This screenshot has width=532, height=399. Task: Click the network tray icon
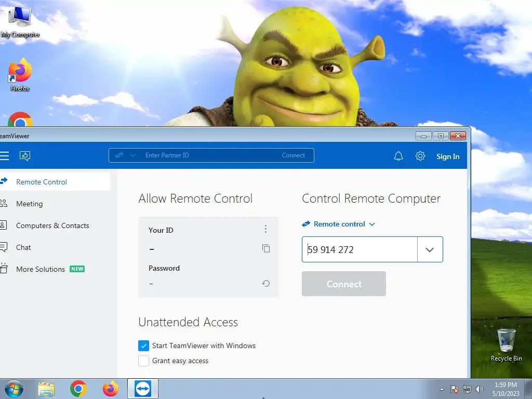click(x=467, y=389)
